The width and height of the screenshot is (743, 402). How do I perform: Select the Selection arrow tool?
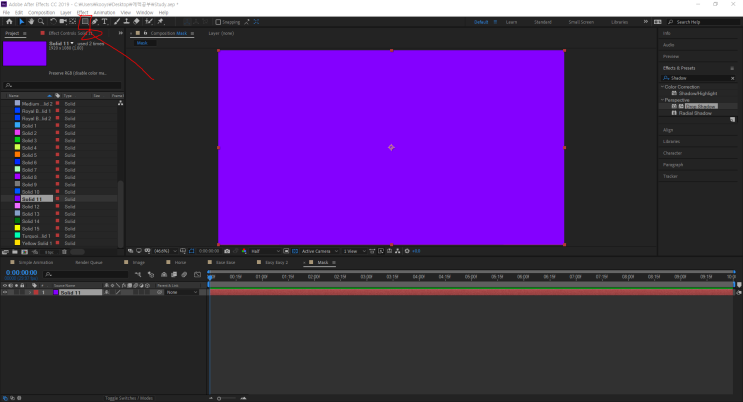click(x=21, y=22)
